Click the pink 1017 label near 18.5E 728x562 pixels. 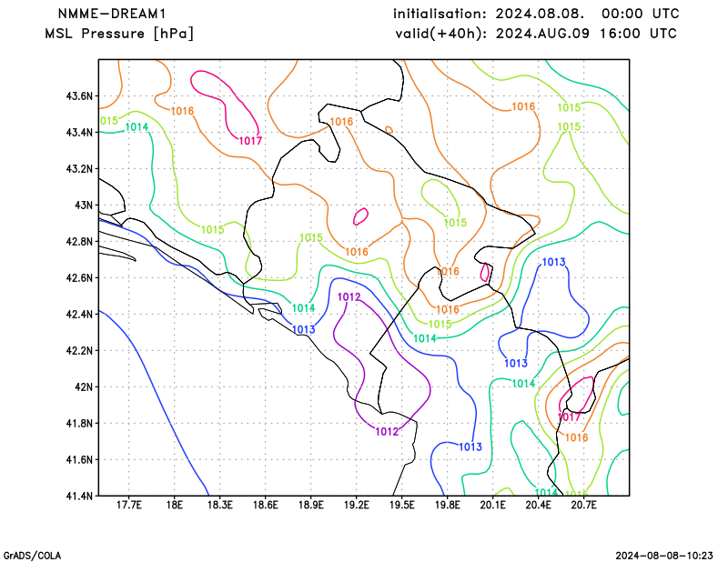[251, 141]
